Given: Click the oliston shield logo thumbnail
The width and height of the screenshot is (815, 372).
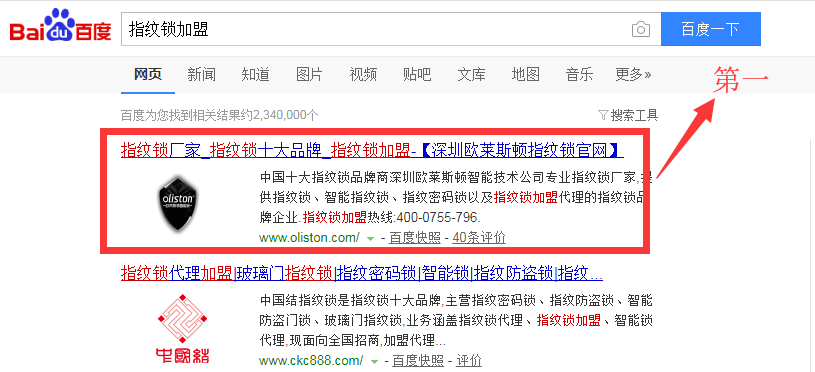Looking at the screenshot, I should click(179, 202).
